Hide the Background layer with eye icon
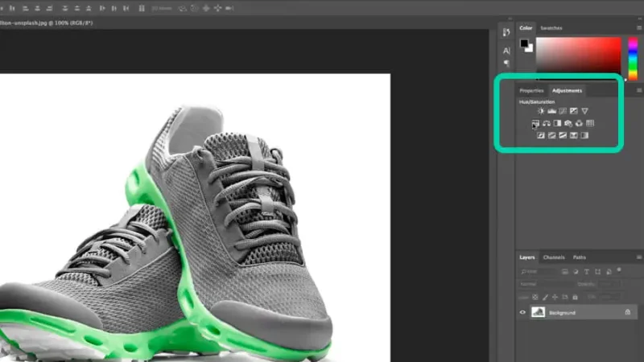The image size is (644, 362). (522, 312)
